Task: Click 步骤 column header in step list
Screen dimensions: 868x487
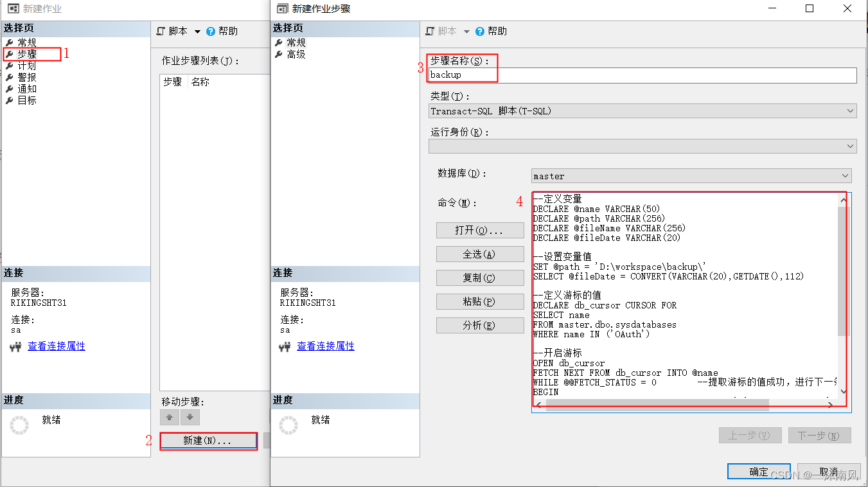Action: point(173,82)
